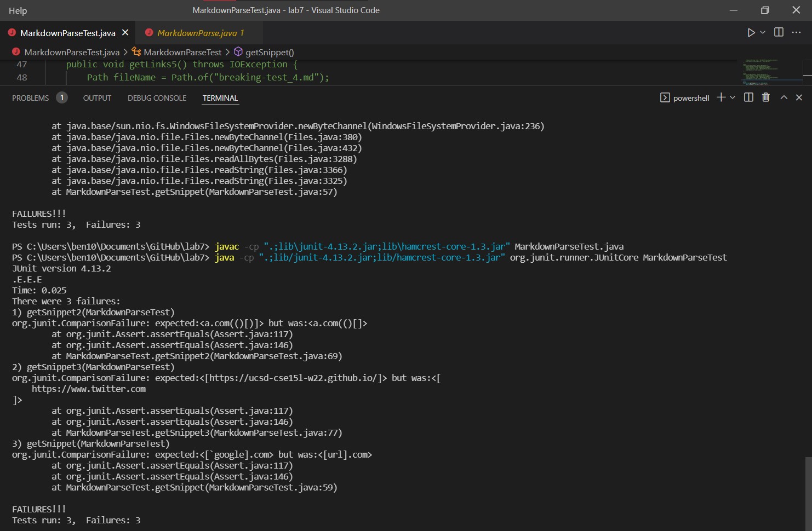Click the method cube icon in breadcrumb

238,51
